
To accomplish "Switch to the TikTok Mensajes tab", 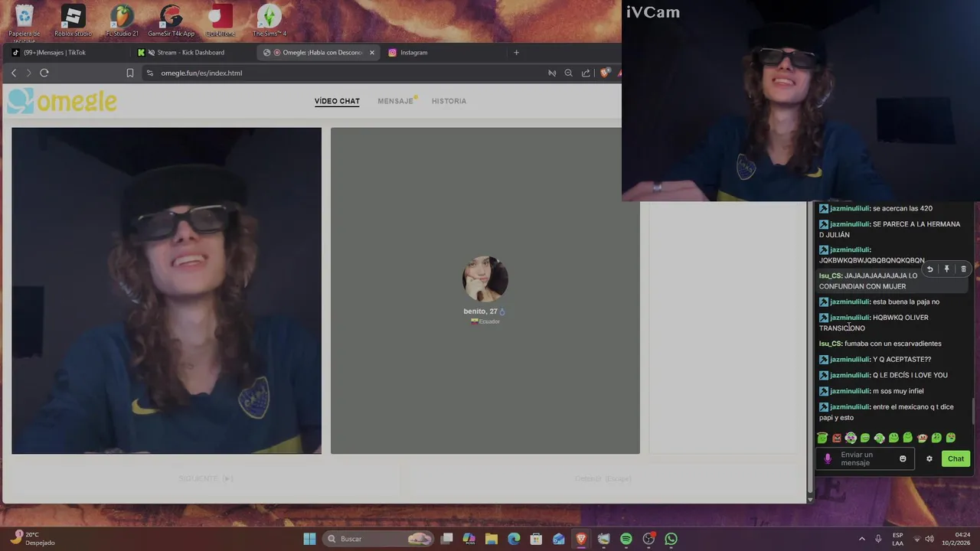I will (67, 53).
